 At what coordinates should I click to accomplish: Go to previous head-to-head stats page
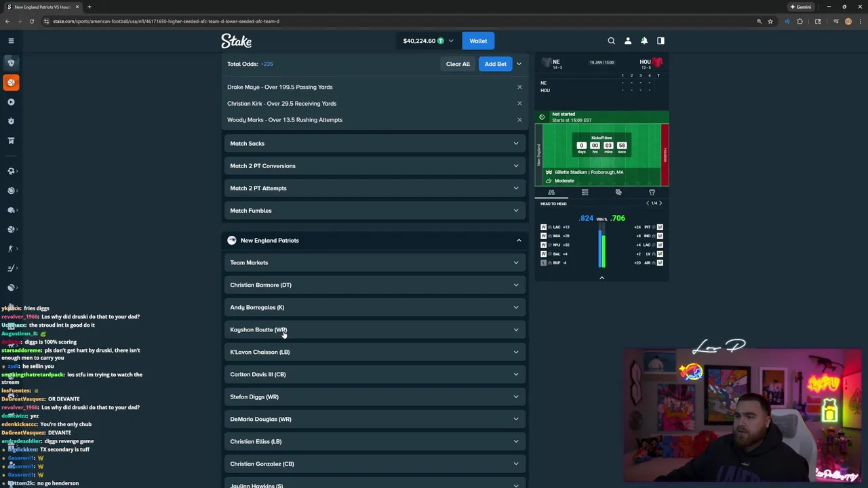(x=648, y=203)
